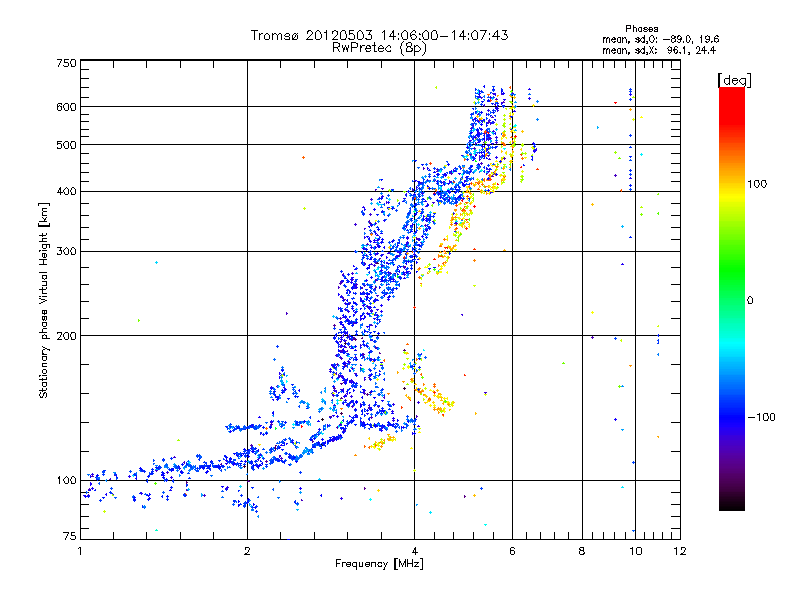Click the colorbar label "0"
The width and height of the screenshot is (800, 600).
click(x=750, y=300)
